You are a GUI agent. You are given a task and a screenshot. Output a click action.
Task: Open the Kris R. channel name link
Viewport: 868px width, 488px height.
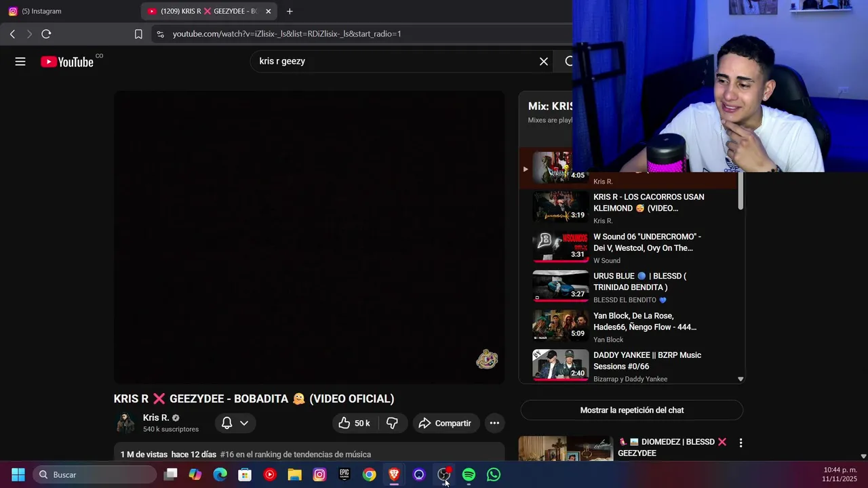(156, 418)
